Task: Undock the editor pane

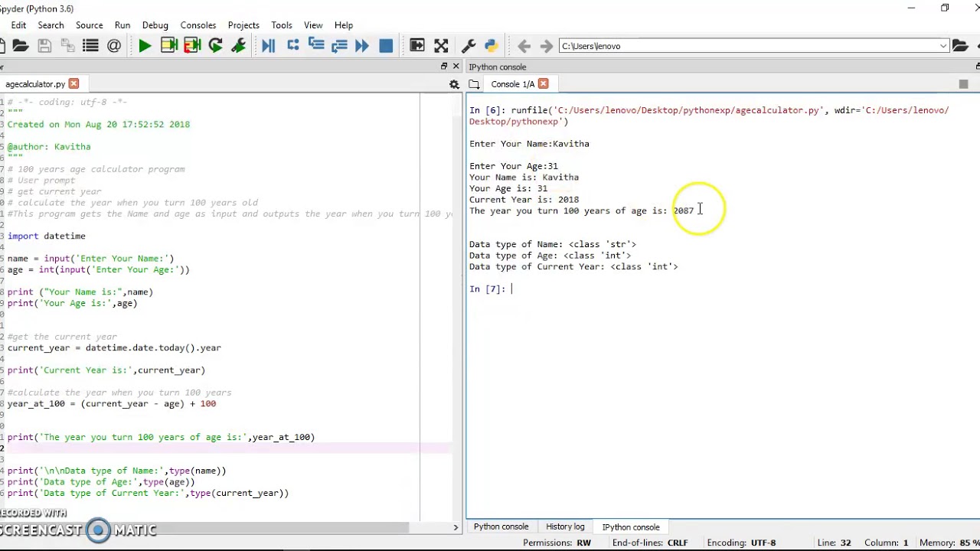Action: coord(444,67)
